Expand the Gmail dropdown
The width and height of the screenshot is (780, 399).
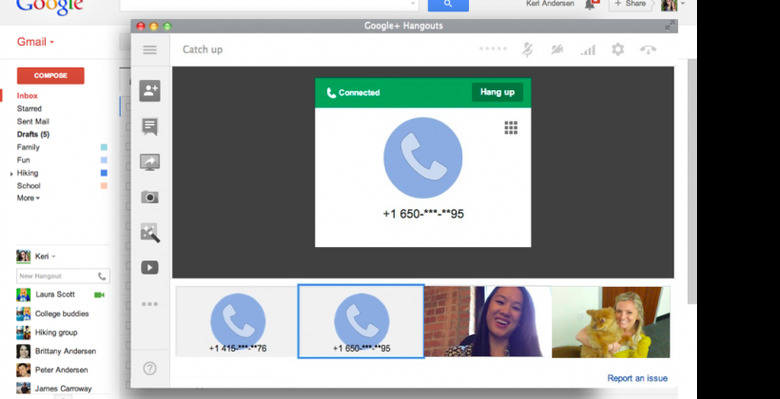click(35, 42)
